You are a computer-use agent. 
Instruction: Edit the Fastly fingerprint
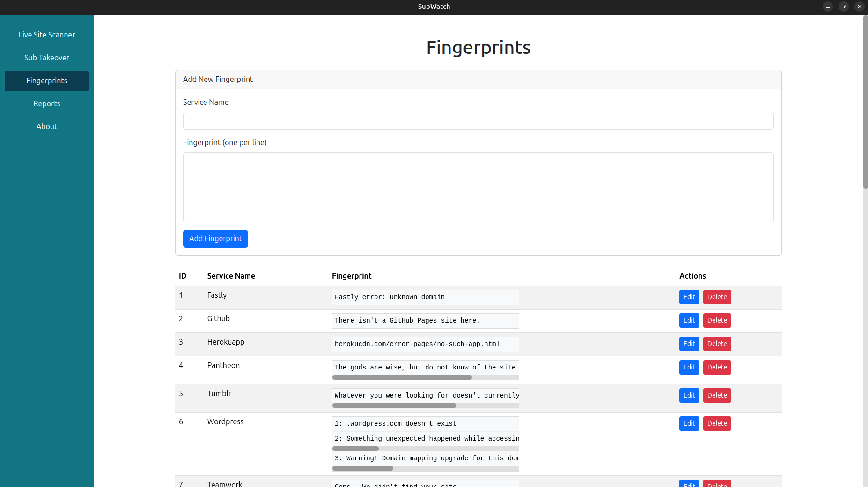pos(689,297)
